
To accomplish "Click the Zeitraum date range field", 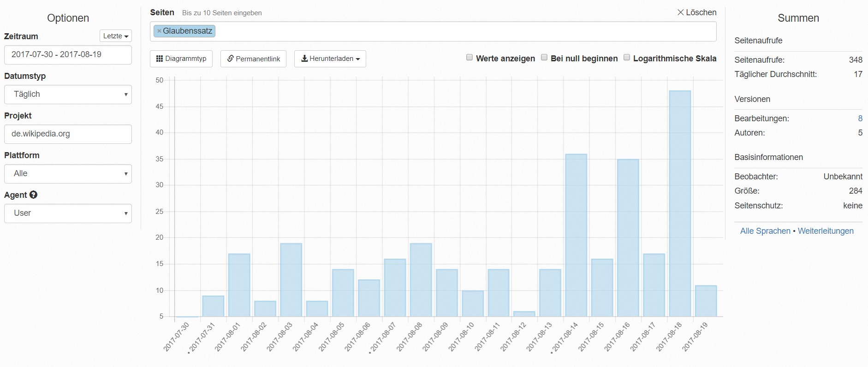I will pyautogui.click(x=68, y=55).
